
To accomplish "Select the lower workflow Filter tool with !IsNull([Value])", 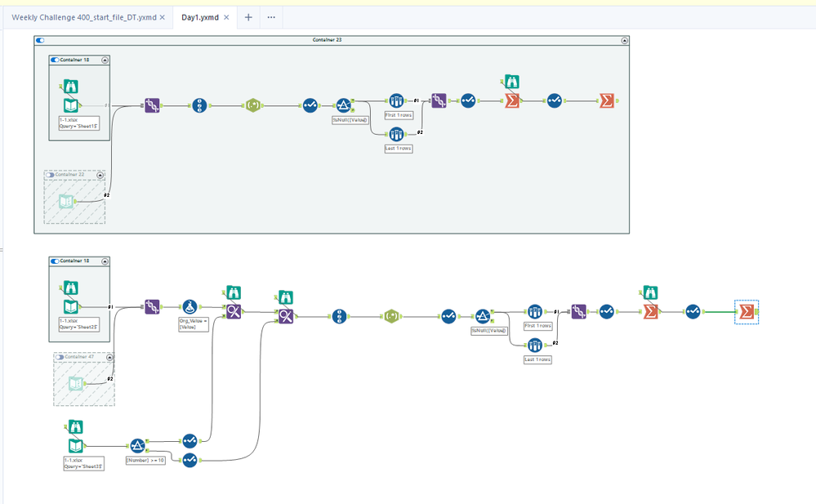I will pyautogui.click(x=483, y=316).
